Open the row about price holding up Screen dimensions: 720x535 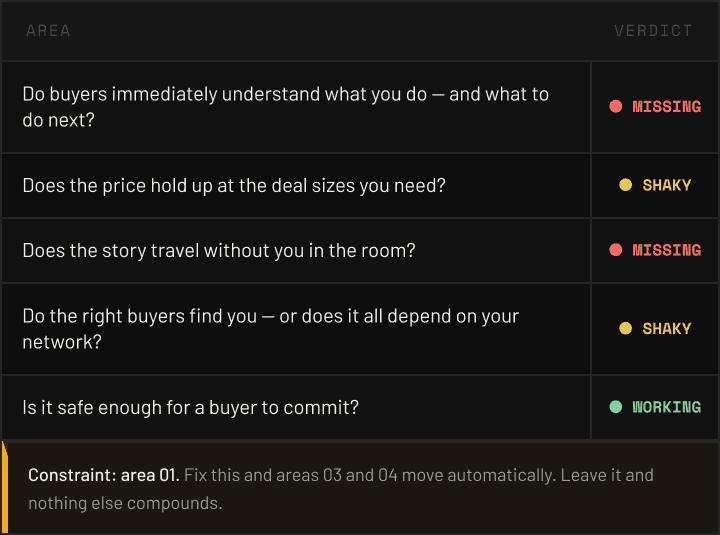234,185
